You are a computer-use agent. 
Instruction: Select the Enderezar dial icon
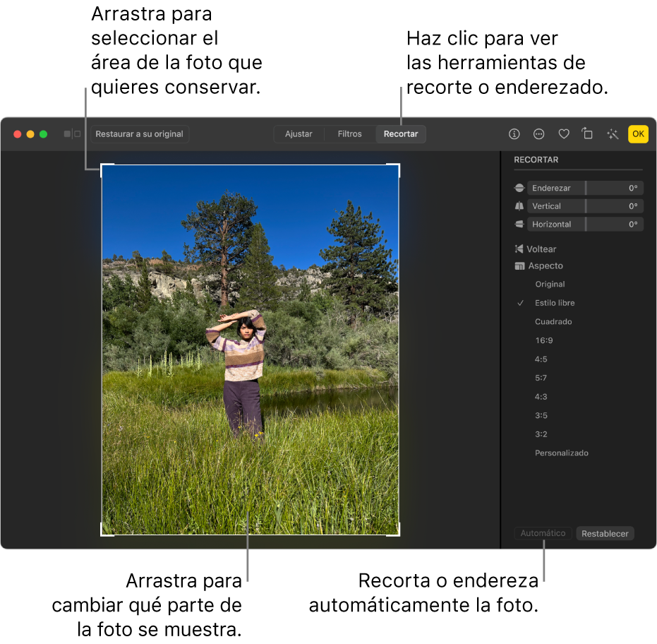(x=519, y=188)
